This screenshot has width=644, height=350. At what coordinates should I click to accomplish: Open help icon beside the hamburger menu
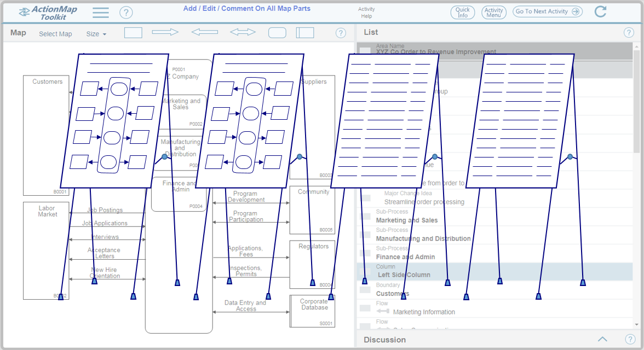(x=126, y=13)
